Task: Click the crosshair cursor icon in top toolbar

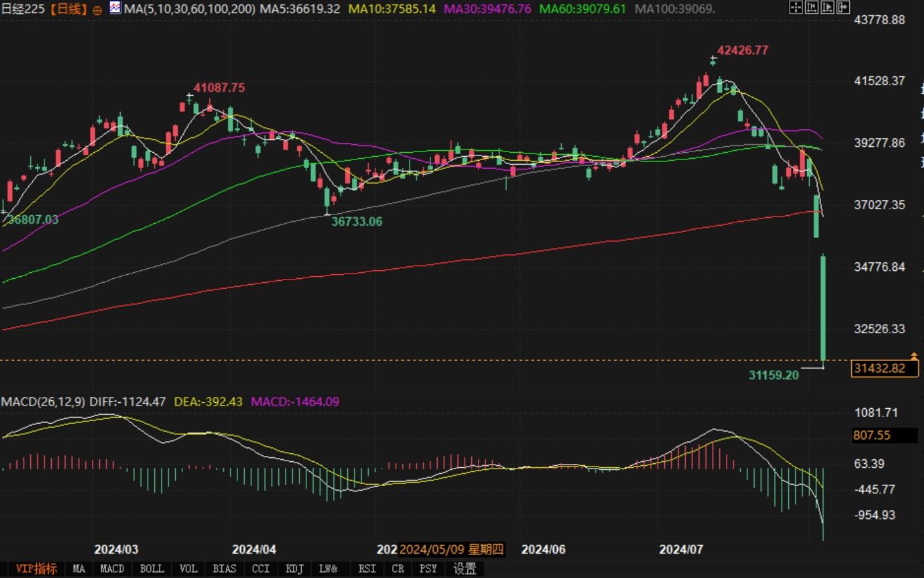Action: coord(795,8)
